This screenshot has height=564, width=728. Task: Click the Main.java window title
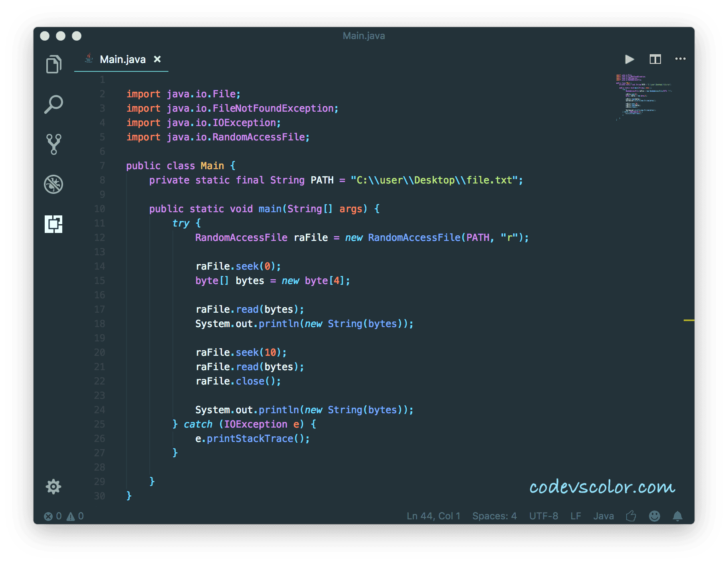tap(364, 36)
